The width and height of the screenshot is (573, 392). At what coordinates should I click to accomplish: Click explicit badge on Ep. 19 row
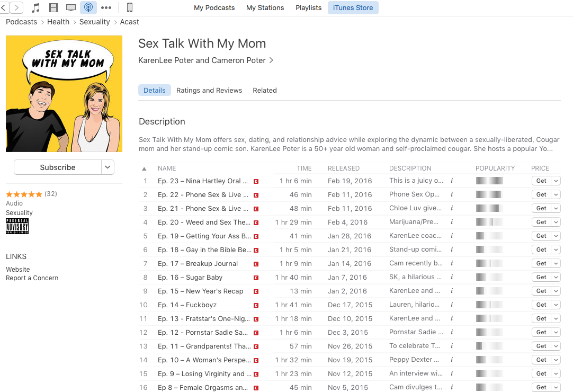(256, 237)
